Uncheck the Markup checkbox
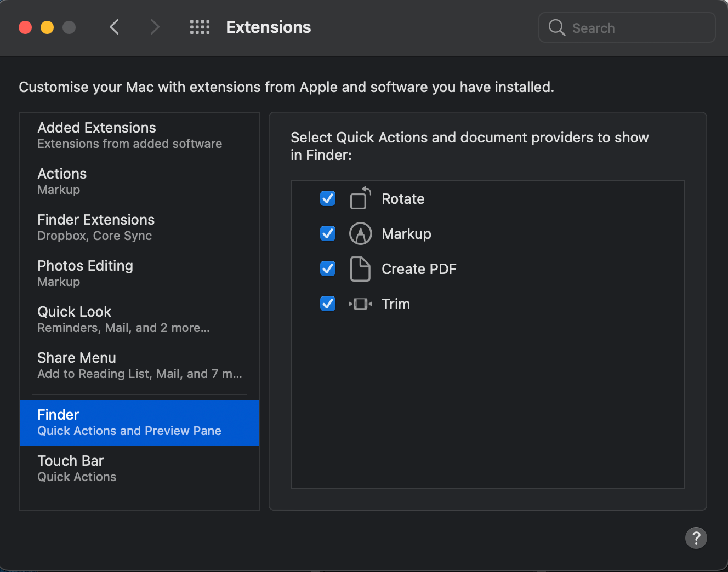 point(328,233)
